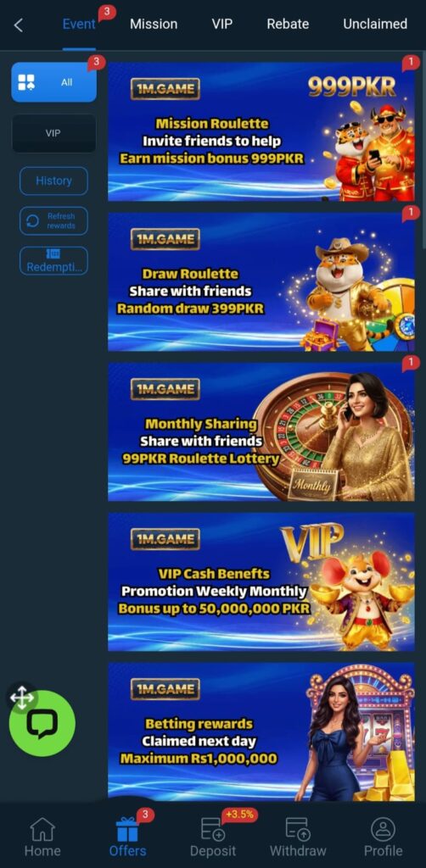Switch to the VIP top tab
The height and width of the screenshot is (868, 426).
[221, 24]
